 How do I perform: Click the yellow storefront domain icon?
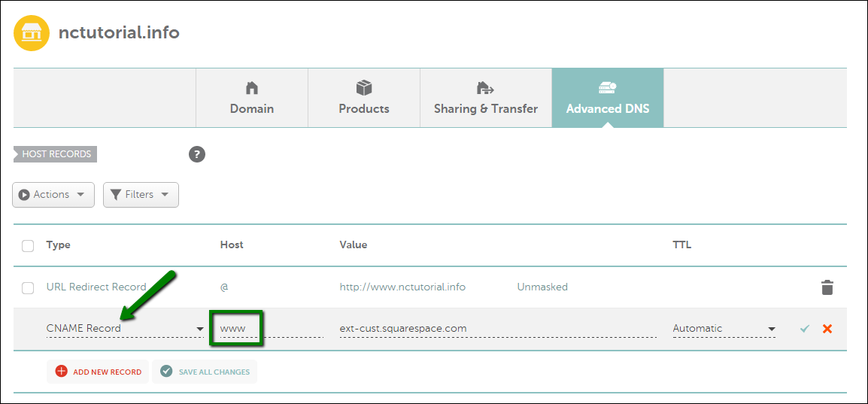[32, 33]
